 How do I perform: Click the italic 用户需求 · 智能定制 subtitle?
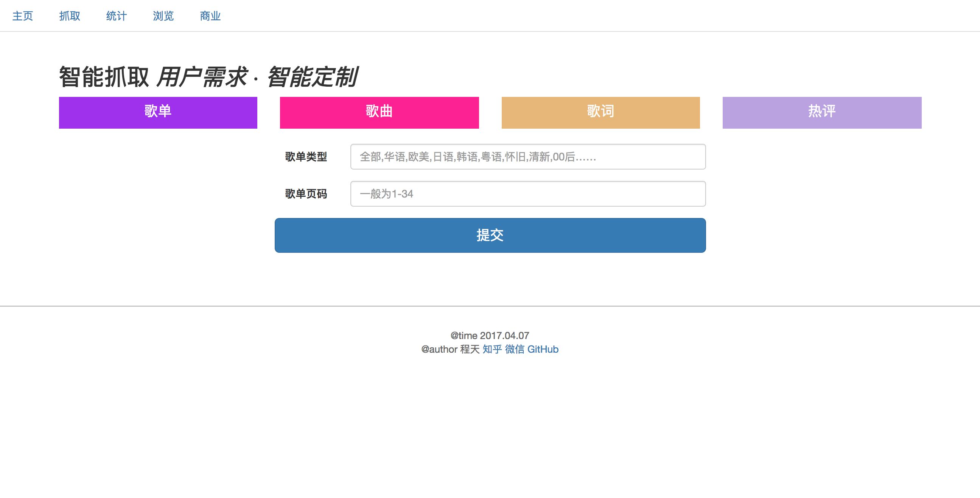[257, 77]
